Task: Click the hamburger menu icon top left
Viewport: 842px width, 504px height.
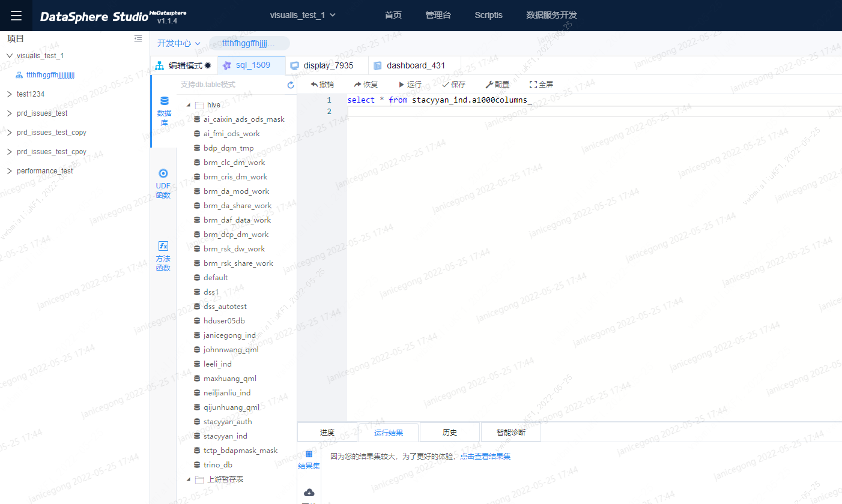Action: coord(16,15)
